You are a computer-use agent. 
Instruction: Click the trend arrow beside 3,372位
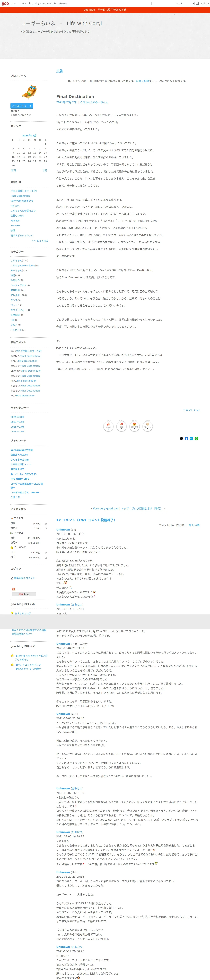(46, 552)
